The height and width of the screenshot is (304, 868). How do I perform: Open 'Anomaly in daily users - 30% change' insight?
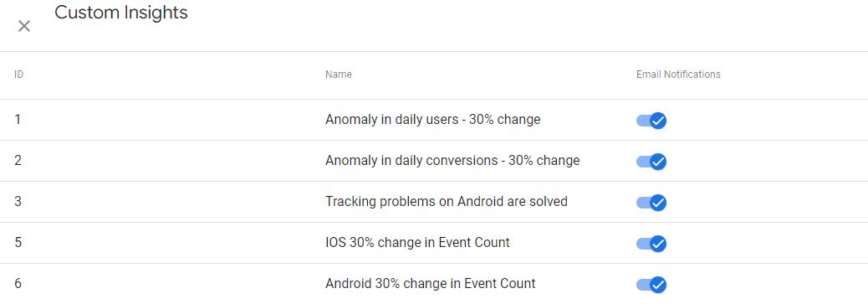coord(433,119)
